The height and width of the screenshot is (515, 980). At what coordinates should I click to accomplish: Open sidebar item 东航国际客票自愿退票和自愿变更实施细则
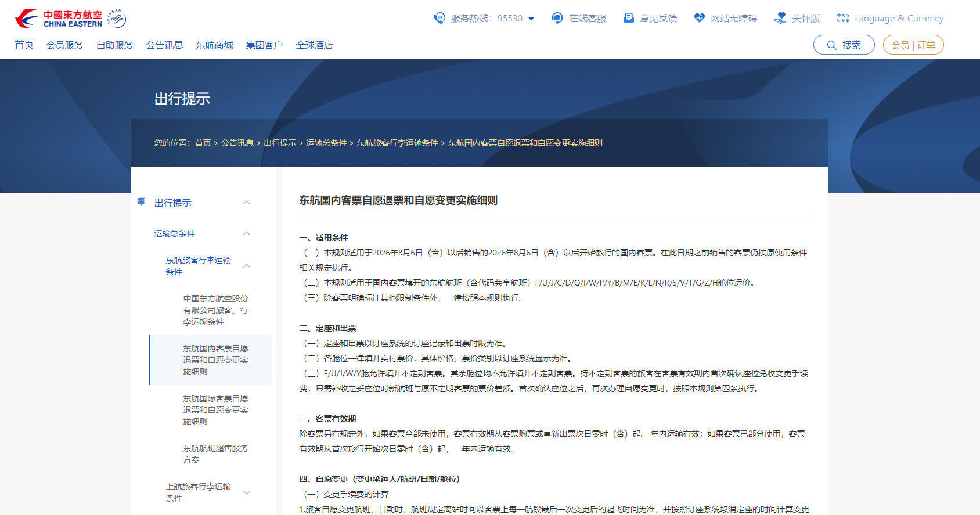[216, 410]
